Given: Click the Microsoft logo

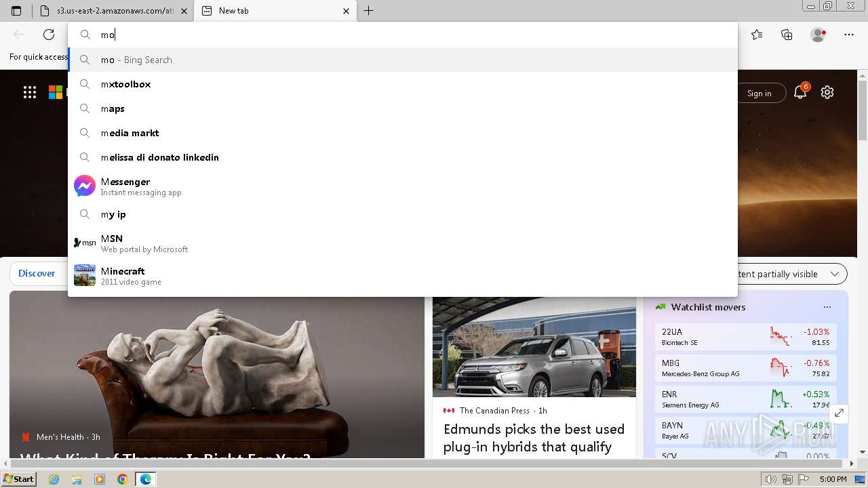Looking at the screenshot, I should pos(56,93).
